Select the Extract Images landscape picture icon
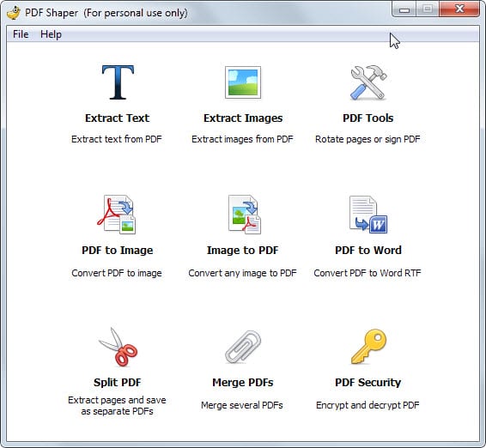 click(x=243, y=82)
